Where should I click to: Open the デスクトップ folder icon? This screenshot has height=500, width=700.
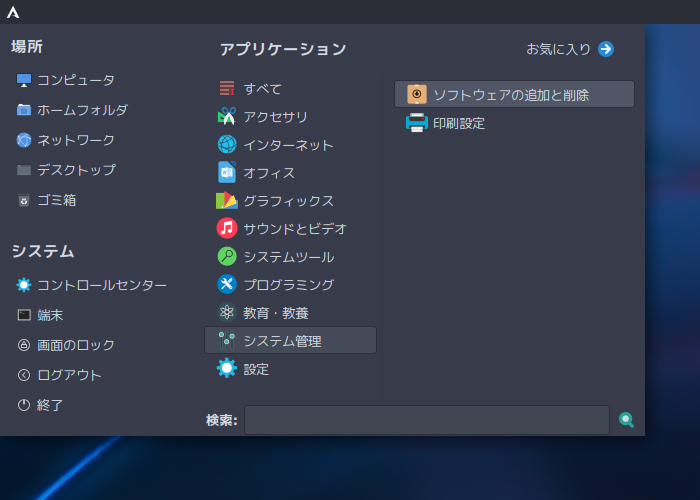[24, 170]
